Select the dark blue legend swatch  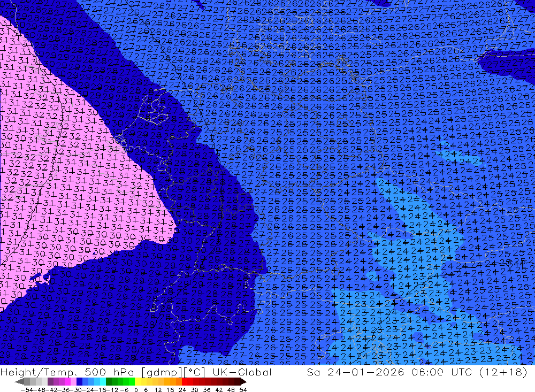[79, 382]
